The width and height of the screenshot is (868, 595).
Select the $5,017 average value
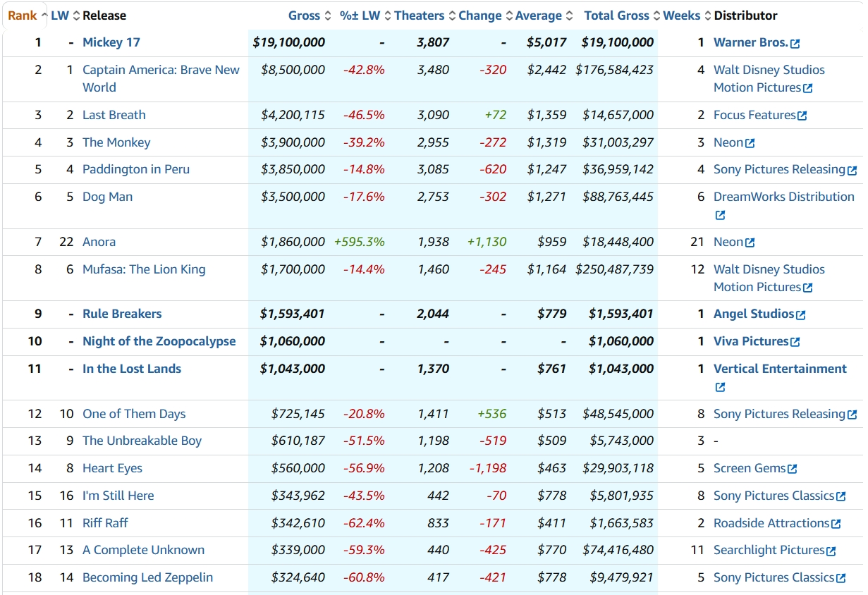coord(546,42)
